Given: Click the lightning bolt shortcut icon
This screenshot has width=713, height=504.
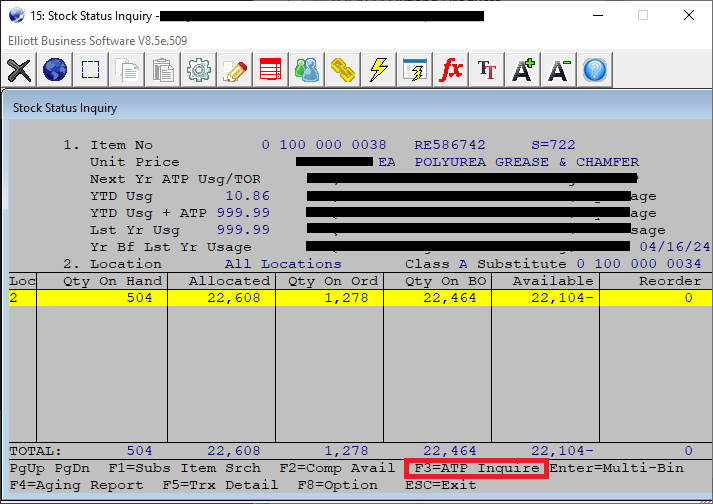Looking at the screenshot, I should tap(379, 70).
